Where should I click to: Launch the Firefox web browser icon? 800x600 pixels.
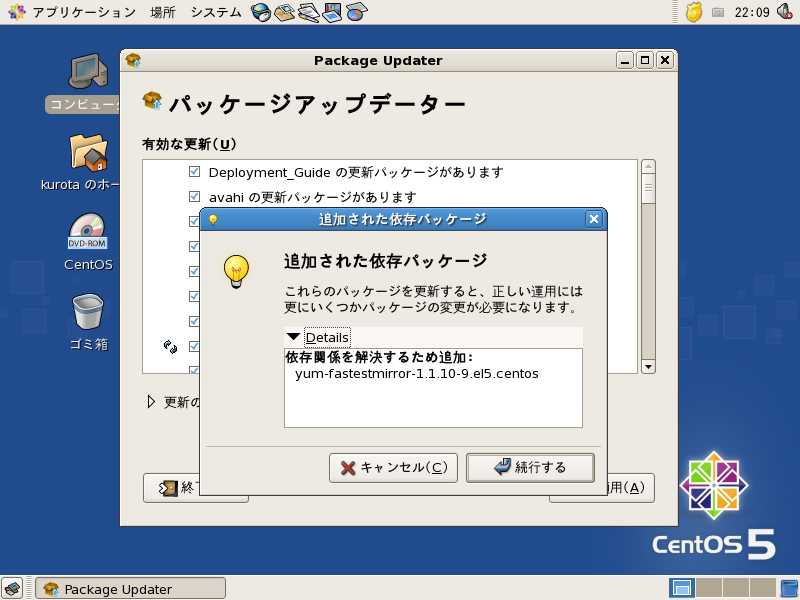pos(261,12)
